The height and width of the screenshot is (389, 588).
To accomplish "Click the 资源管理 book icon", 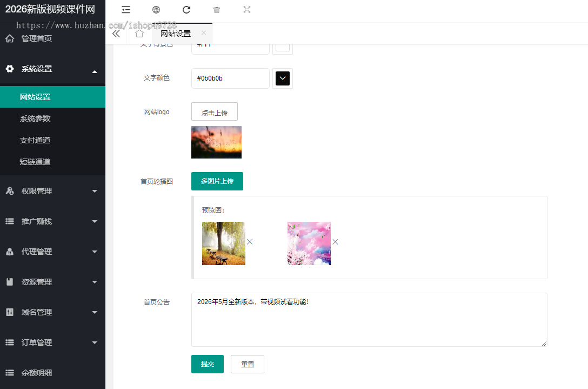I will [10, 282].
